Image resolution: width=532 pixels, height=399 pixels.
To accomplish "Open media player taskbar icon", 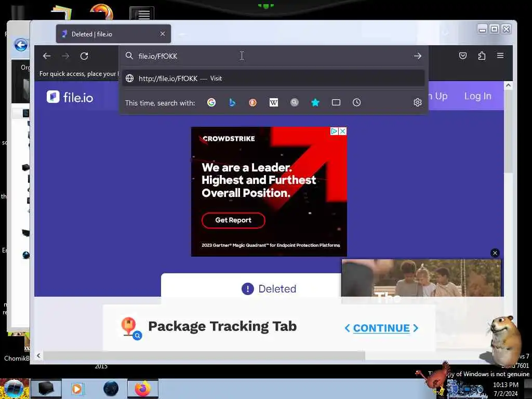I will (x=77, y=389).
